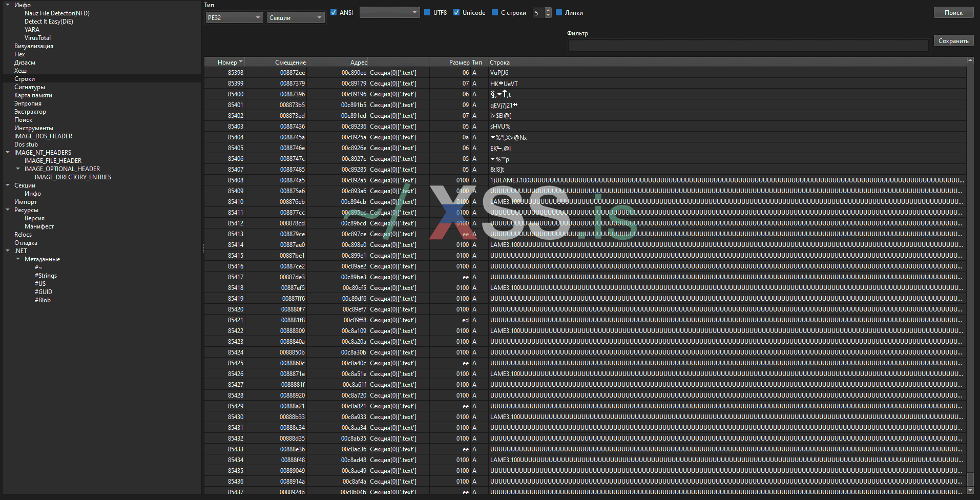This screenshot has width=980, height=500.
Task: Click in the Фильтр input field
Action: tap(748, 46)
